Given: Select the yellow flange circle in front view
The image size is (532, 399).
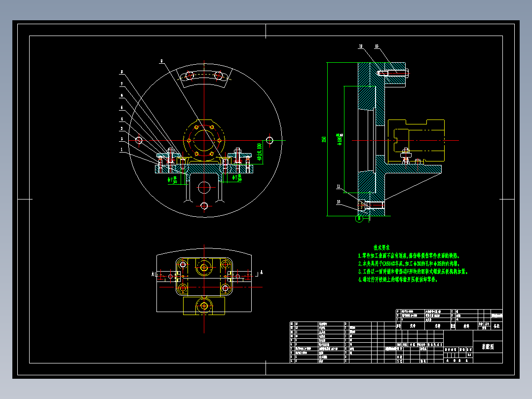Looking at the screenshot, I should click(204, 140).
